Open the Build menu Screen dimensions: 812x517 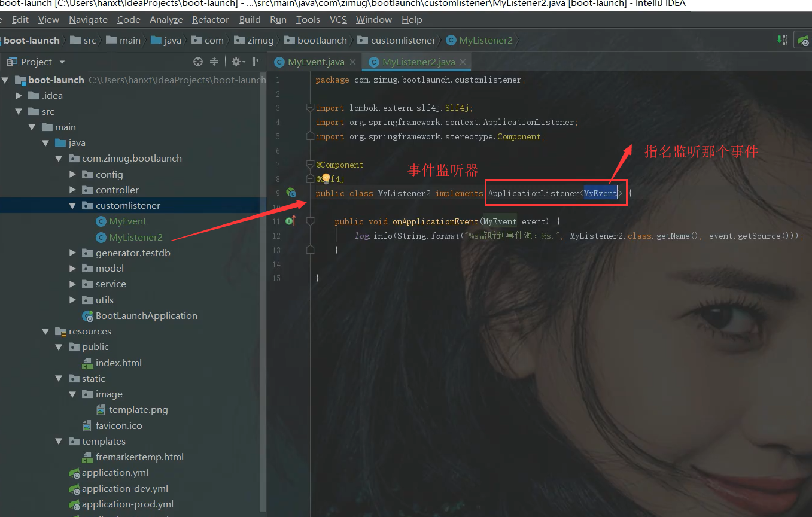click(250, 19)
